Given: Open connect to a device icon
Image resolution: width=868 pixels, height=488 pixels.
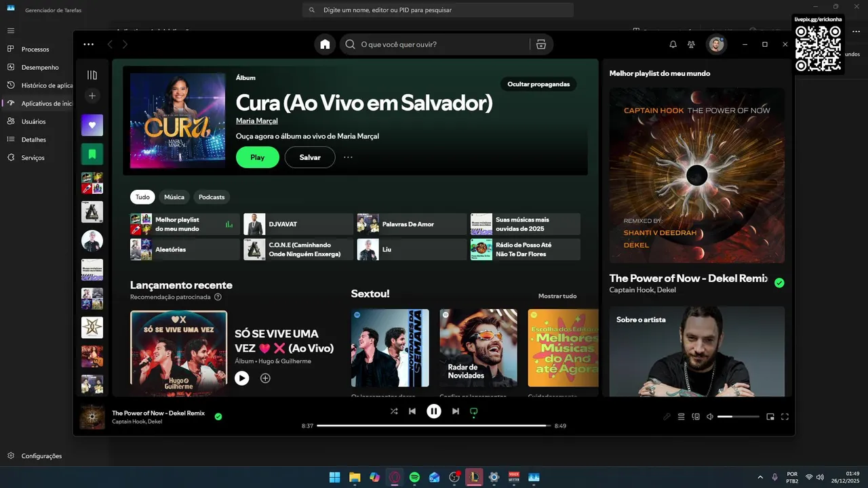Looking at the screenshot, I should [x=696, y=417].
